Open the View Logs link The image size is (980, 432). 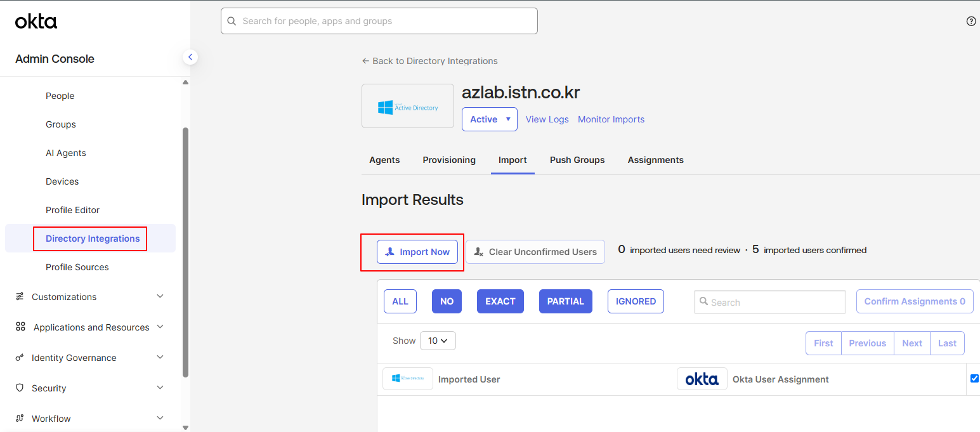(547, 119)
